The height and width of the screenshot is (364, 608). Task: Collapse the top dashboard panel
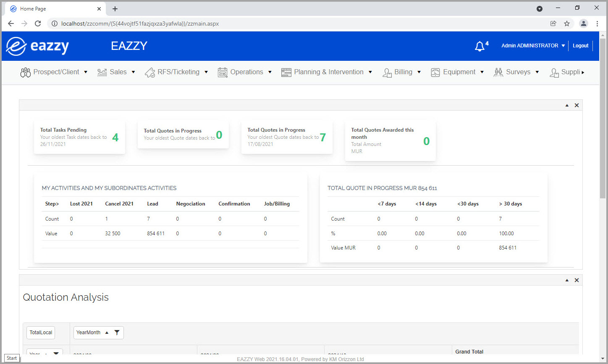[x=567, y=105]
